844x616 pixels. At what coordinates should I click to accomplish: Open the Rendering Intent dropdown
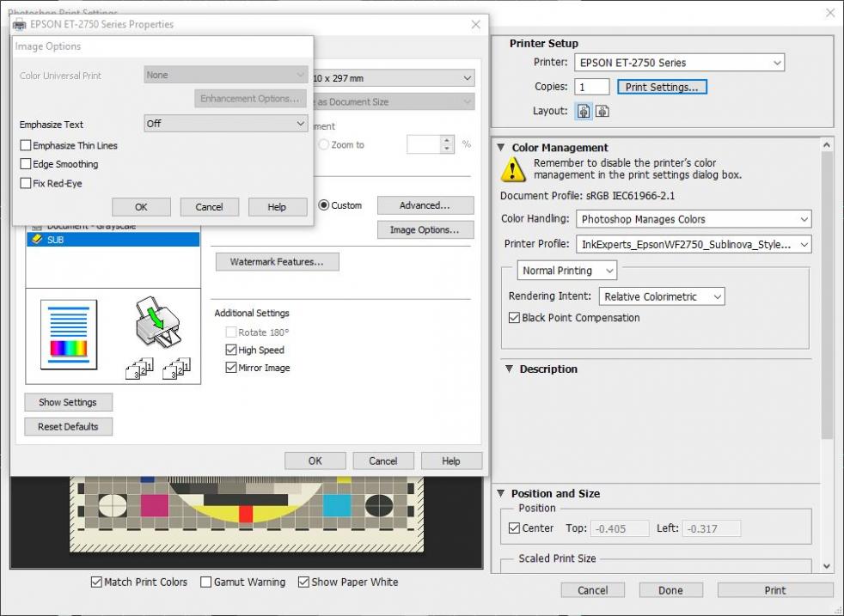[662, 296]
